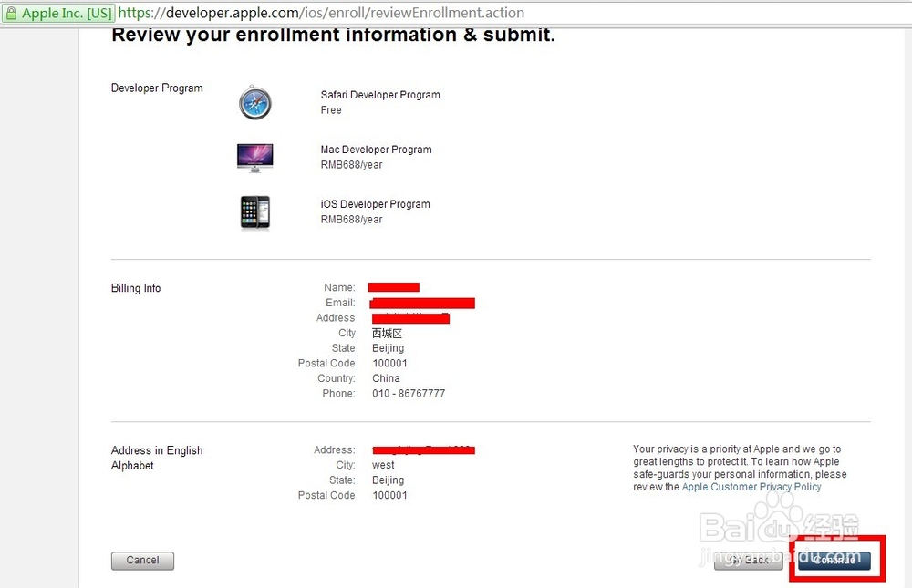Click the Mac monitor icon

coord(254,158)
